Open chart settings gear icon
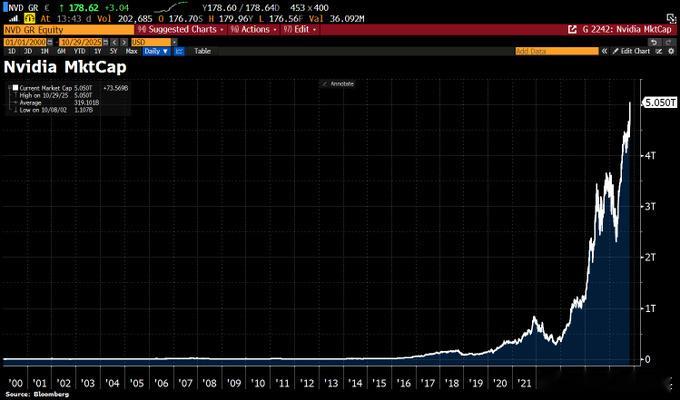 [671, 51]
